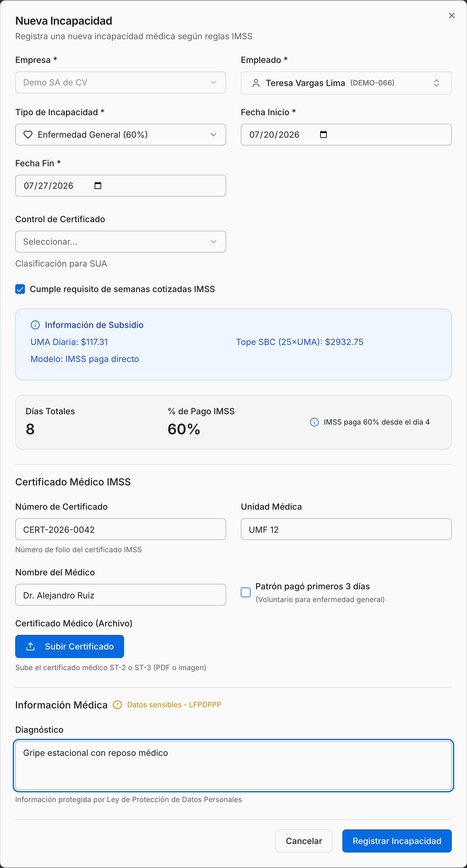
Task: Click Modelo: IMSS paga directo text
Action: coord(85,359)
